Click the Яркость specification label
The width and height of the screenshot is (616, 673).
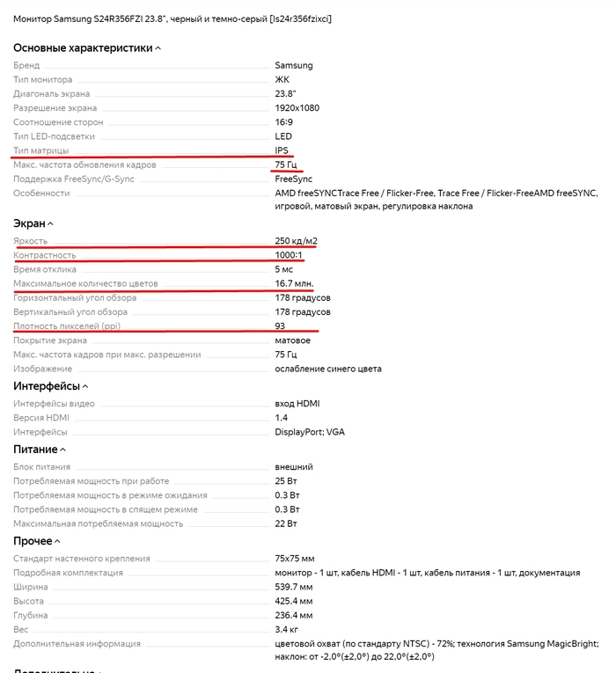(31, 241)
